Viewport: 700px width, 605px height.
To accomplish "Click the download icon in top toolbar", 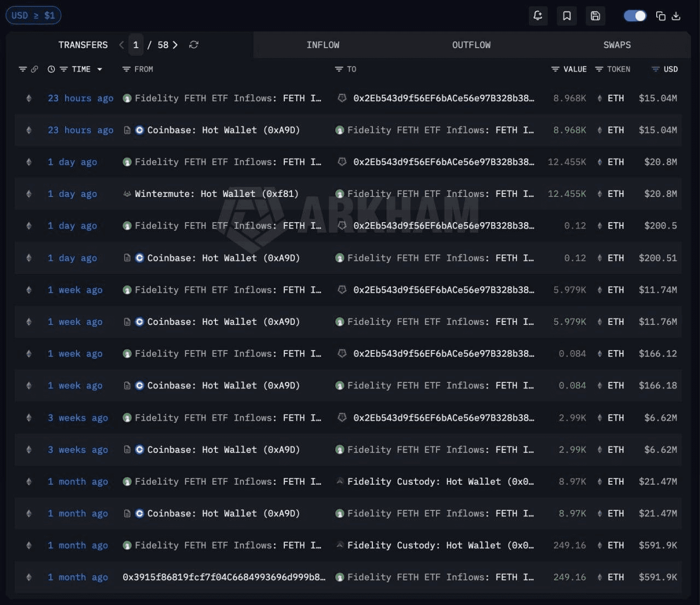I will pyautogui.click(x=676, y=16).
